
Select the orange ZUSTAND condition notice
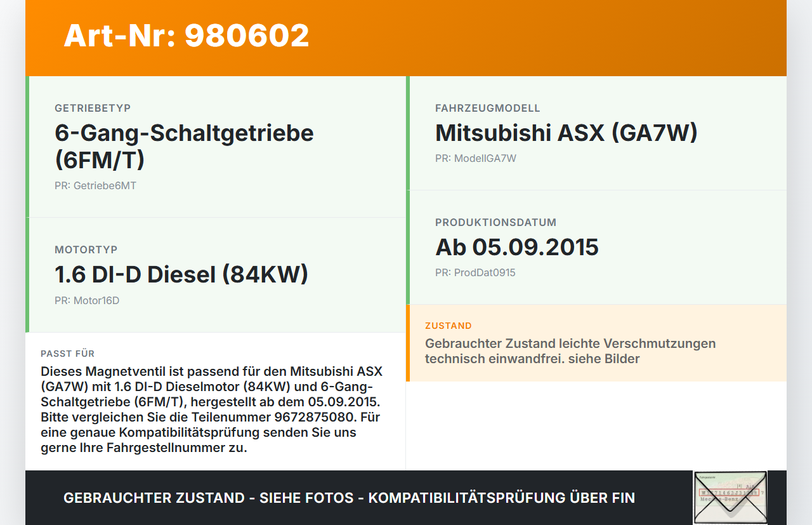click(x=596, y=343)
